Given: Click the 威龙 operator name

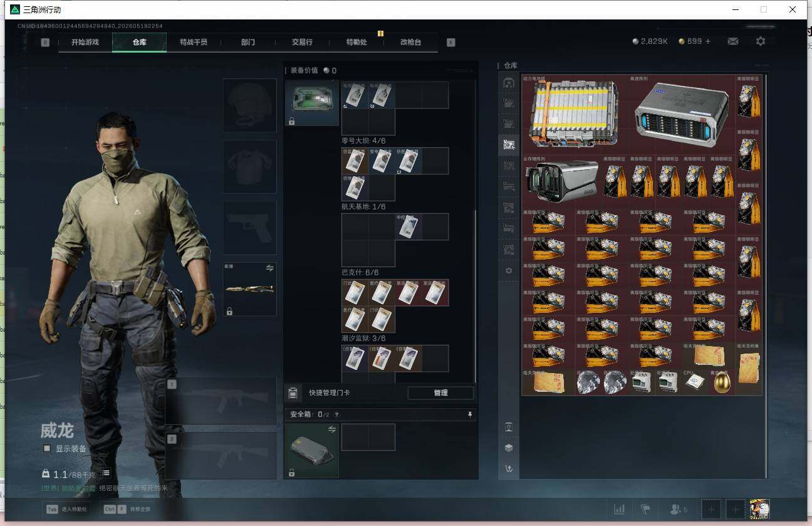Looking at the screenshot, I should click(57, 431).
